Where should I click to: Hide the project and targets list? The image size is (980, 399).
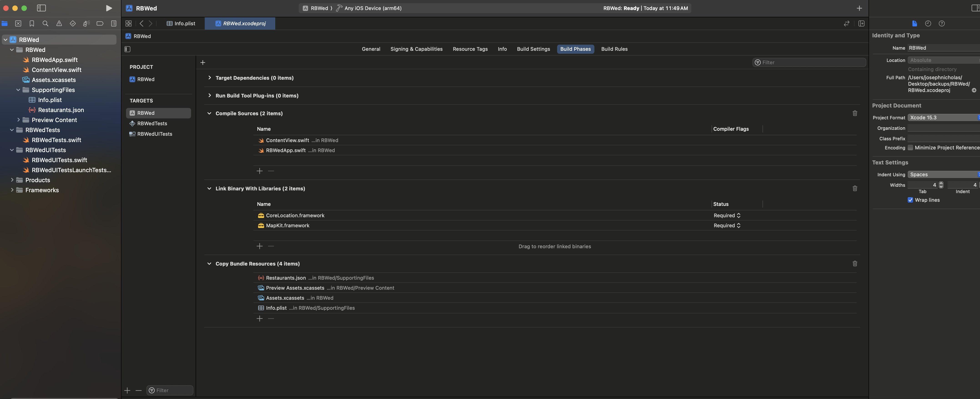coord(127,49)
